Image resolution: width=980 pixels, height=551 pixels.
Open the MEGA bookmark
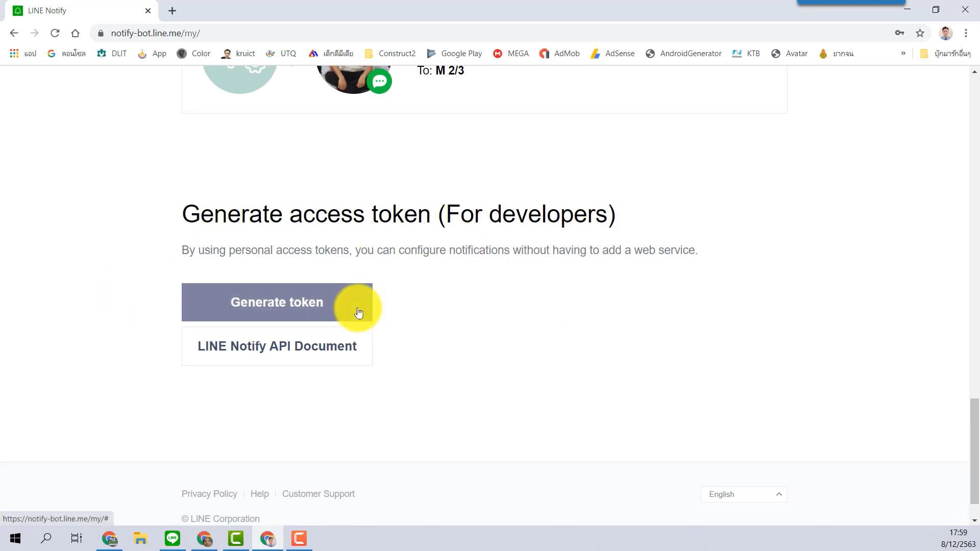coord(511,54)
